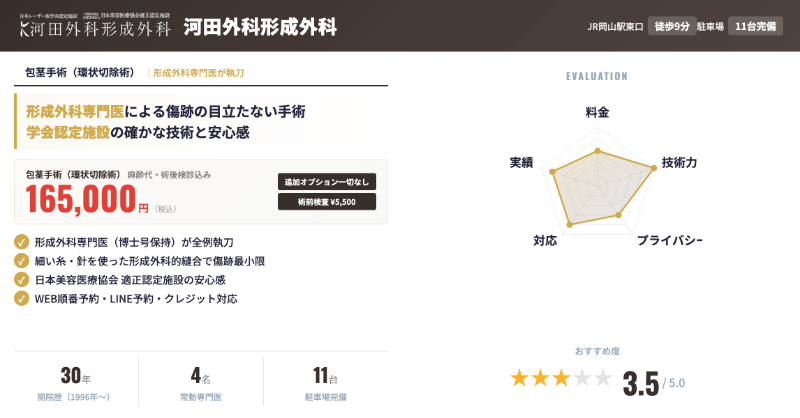Click the 技術力 label on radar chart
This screenshot has width=800, height=418.
click(x=679, y=162)
